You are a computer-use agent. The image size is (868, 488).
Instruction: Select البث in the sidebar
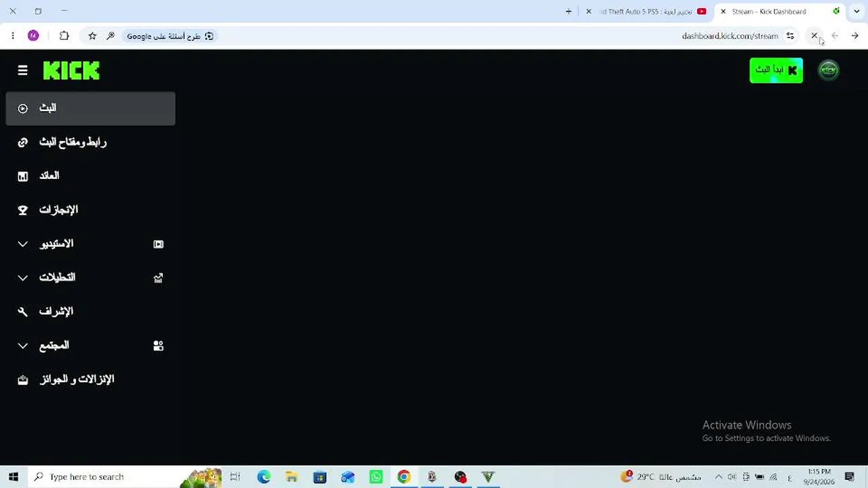tap(90, 108)
